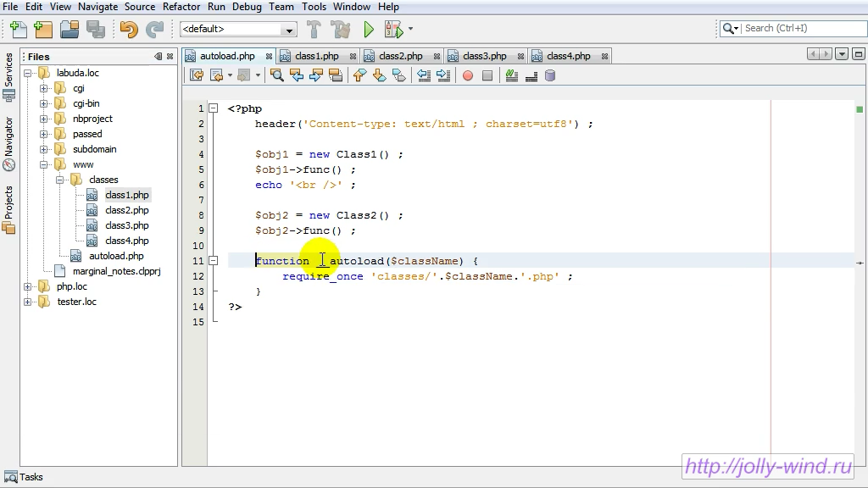The width and height of the screenshot is (868, 488).
Task: Collapse the labuda.loc tree node
Action: (28, 73)
